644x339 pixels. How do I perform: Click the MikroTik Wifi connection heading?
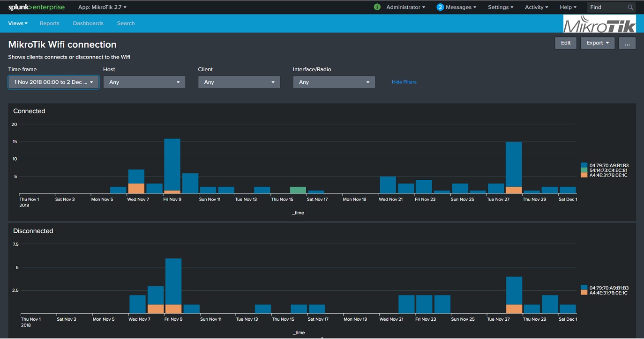(62, 44)
